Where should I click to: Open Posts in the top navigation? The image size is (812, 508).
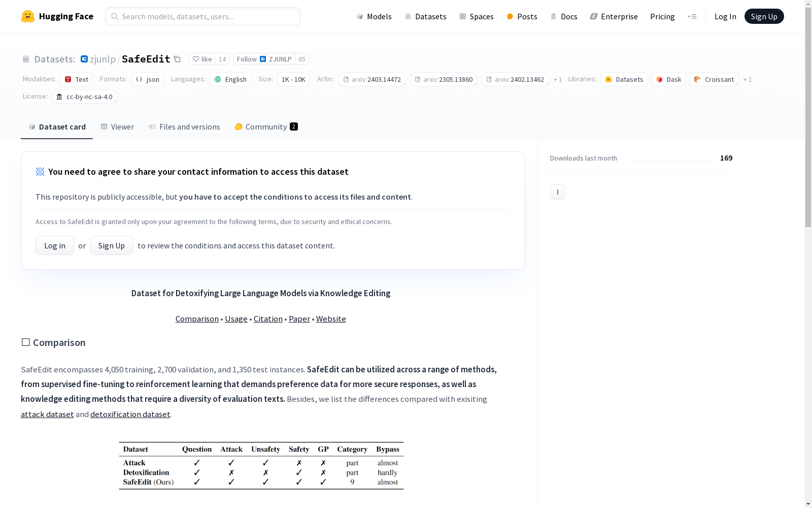522,16
